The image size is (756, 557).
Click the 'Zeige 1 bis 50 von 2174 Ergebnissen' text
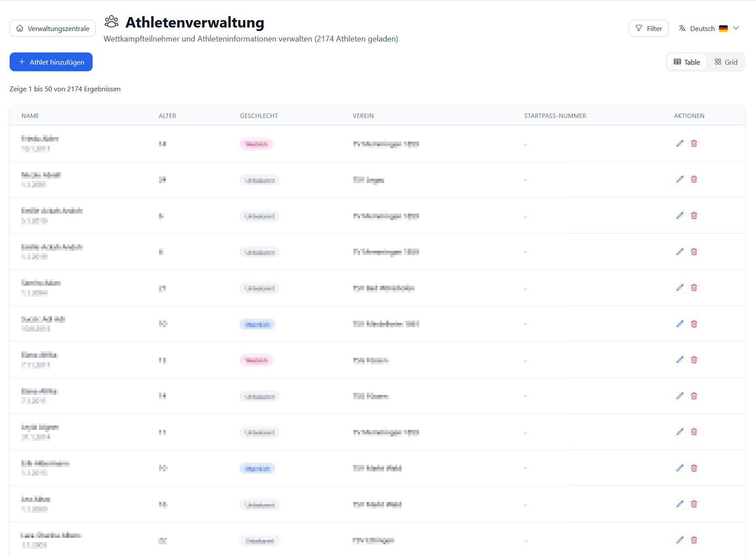click(65, 89)
